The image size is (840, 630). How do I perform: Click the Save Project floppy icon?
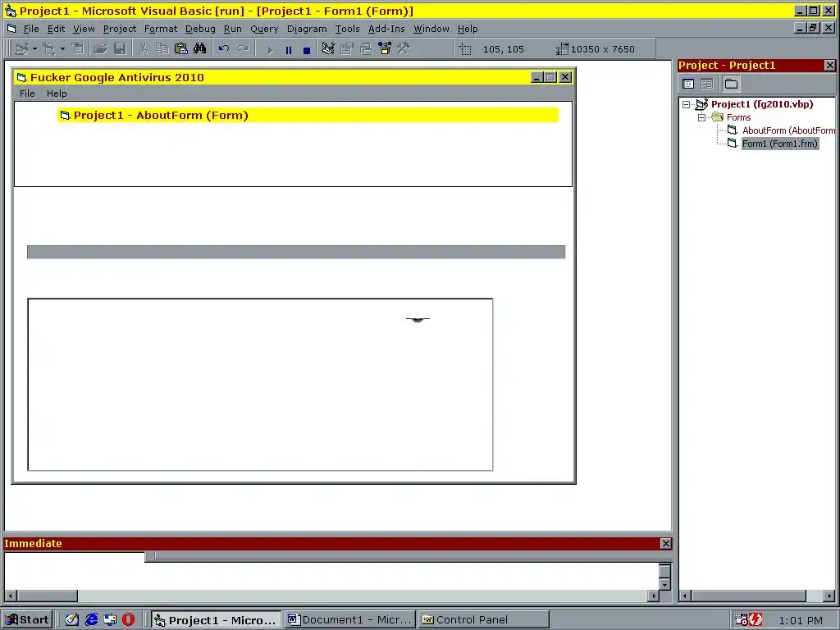120,48
